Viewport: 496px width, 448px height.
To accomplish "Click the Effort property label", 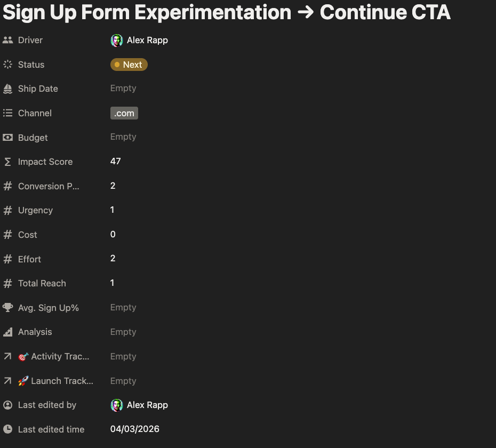I will 29,259.
